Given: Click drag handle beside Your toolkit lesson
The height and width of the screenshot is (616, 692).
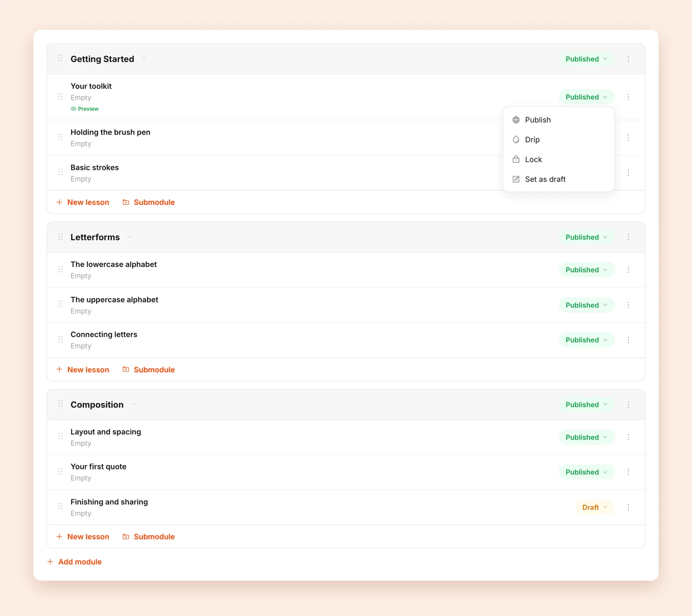Looking at the screenshot, I should tap(60, 97).
